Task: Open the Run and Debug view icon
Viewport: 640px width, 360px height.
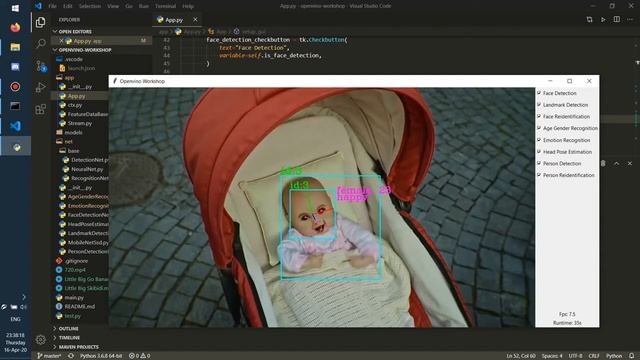Action: tap(40, 87)
